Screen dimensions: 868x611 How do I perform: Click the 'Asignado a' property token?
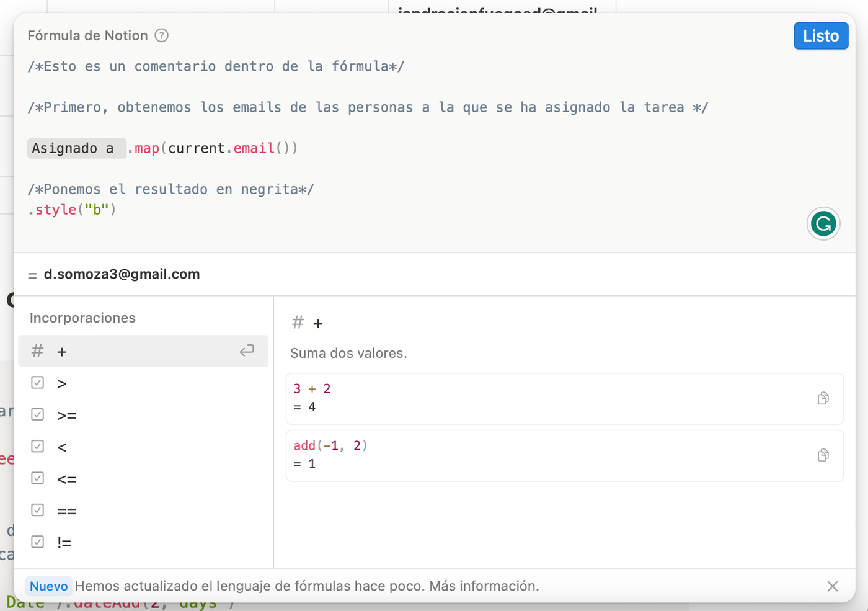(x=77, y=148)
